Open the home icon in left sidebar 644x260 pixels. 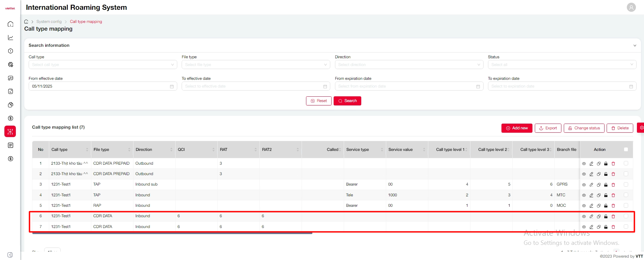pos(10,24)
